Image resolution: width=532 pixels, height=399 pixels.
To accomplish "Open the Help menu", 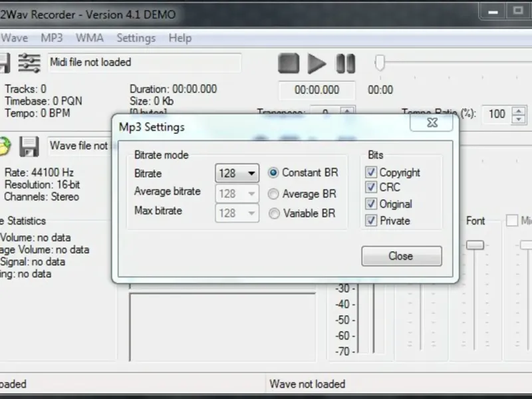I will point(180,38).
